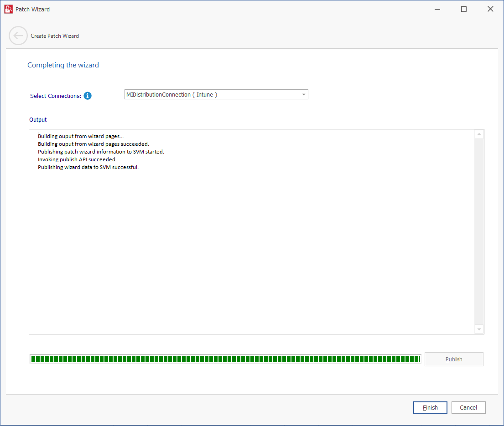
Task: Minimize the Patch Wizard window
Action: pos(437,9)
